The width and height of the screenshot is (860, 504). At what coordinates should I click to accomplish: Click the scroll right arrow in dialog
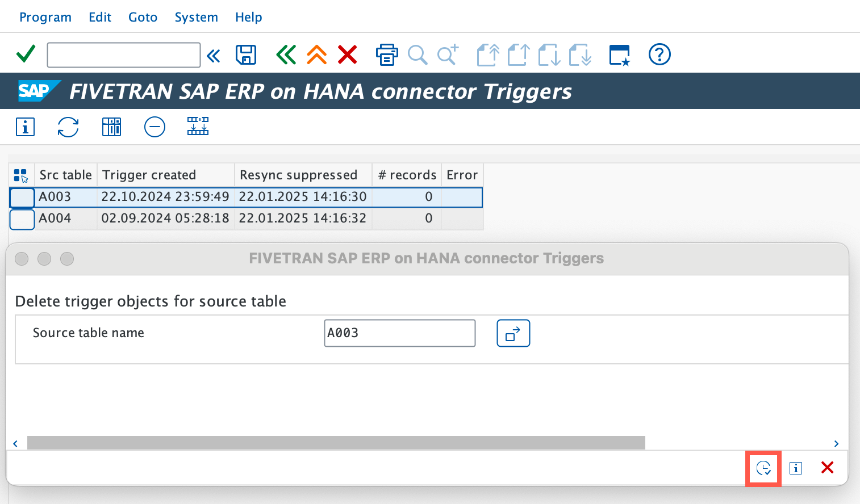(836, 443)
